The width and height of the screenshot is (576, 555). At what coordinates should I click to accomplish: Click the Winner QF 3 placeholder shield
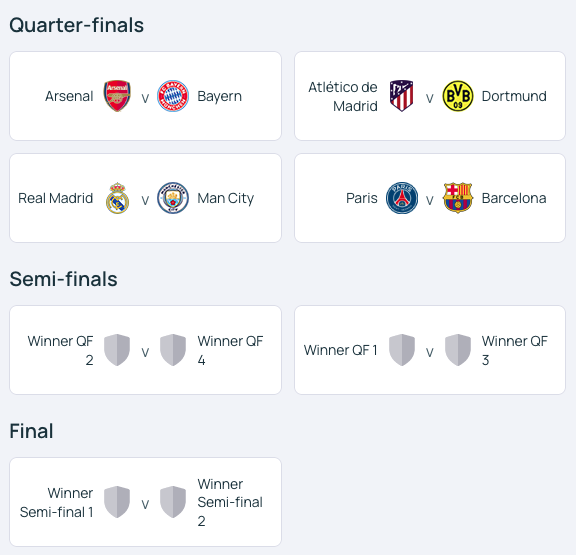pos(458,350)
